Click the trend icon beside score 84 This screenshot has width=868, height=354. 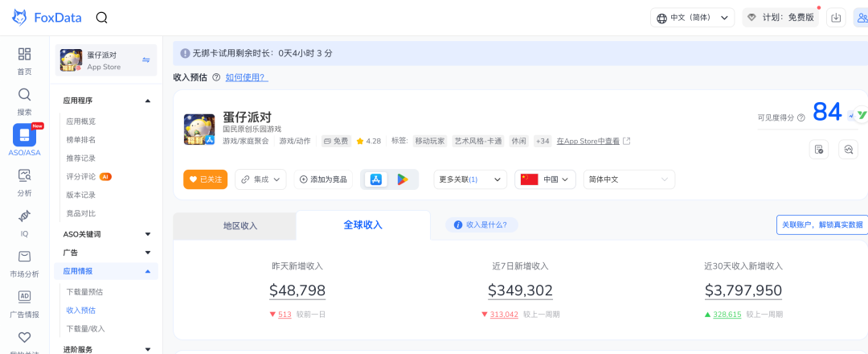coord(851,115)
